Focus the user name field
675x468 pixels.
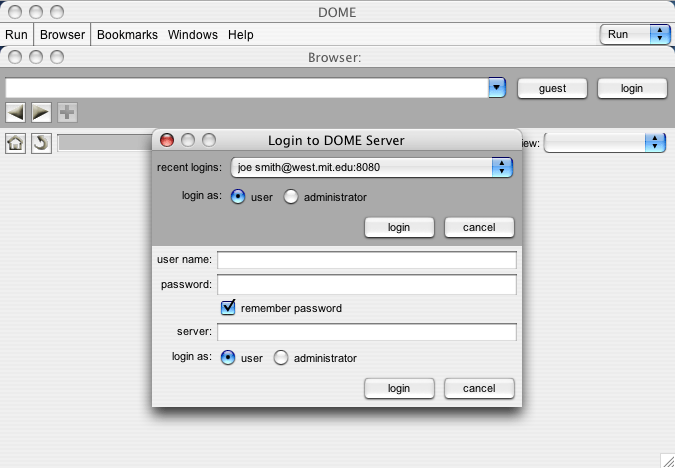pyautogui.click(x=367, y=260)
